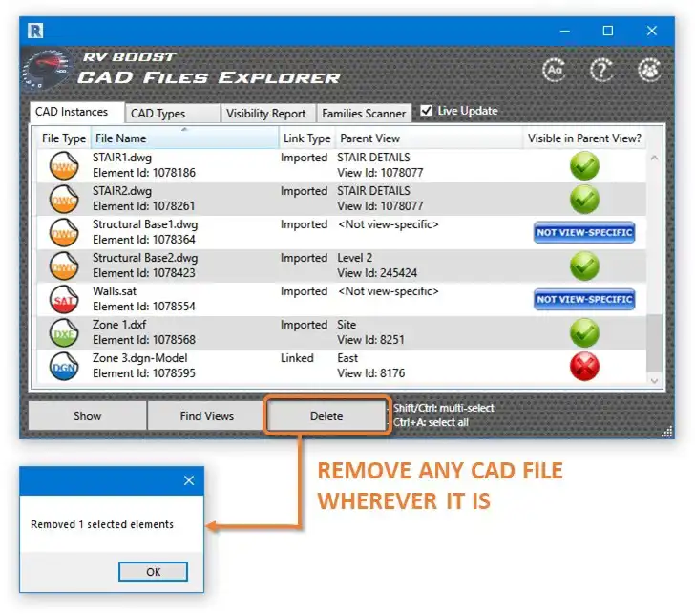Viewport: 695px width, 616px height.
Task: Close the CAD Files Explorer window
Action: (x=651, y=31)
